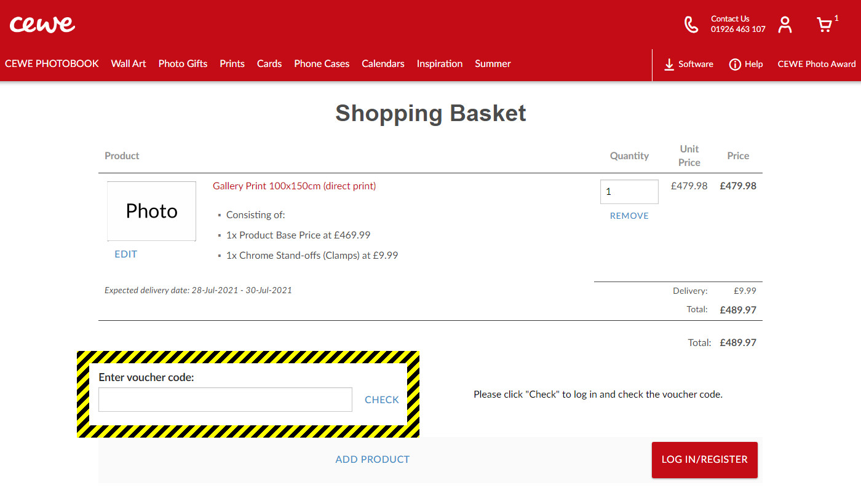Viewport: 861px width, 504px height.
Task: Go to the Prints menu
Action: pos(232,63)
